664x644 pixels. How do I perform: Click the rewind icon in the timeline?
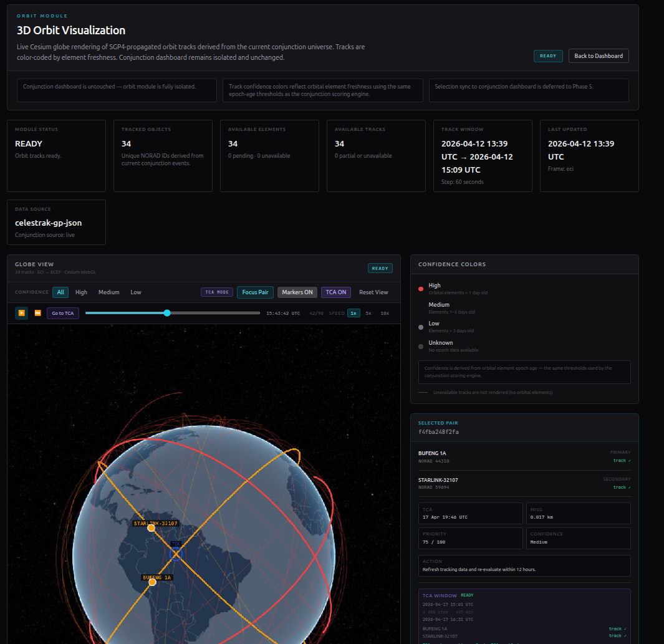37,313
